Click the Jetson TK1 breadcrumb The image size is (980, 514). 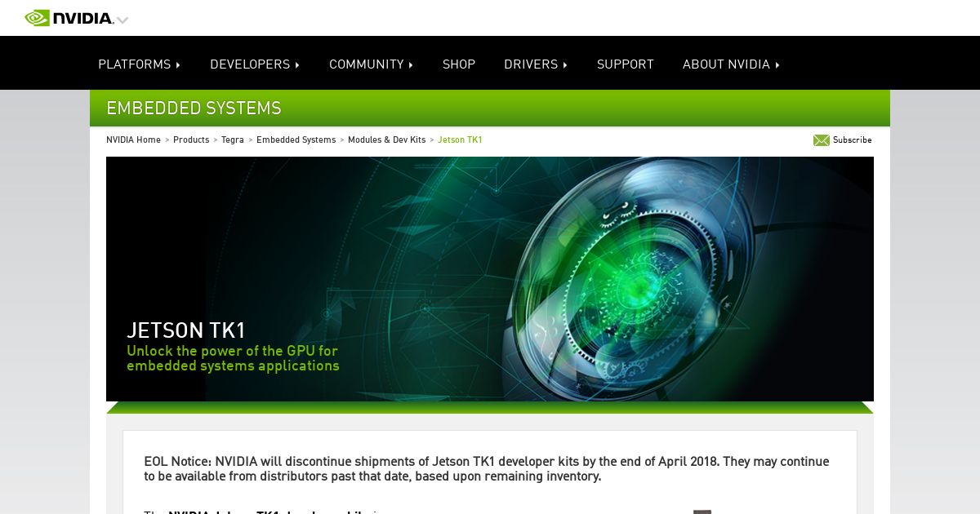pyautogui.click(x=460, y=140)
